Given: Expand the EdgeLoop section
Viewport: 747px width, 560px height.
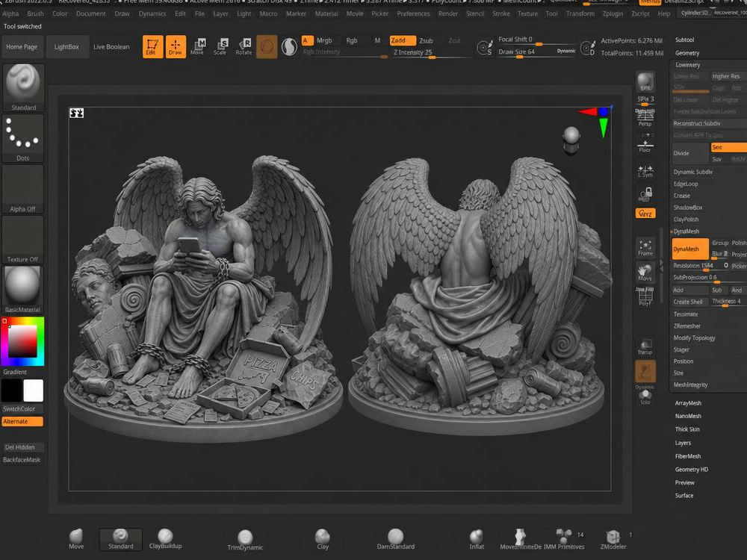Looking at the screenshot, I should point(686,184).
